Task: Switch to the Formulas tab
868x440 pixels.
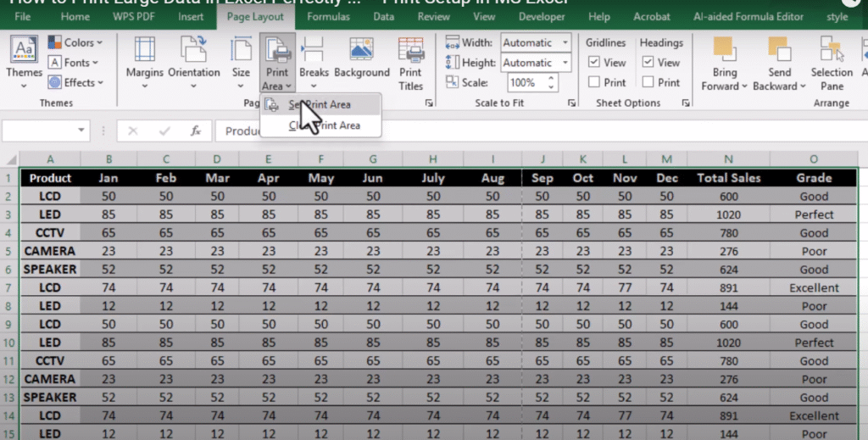Action: [328, 16]
